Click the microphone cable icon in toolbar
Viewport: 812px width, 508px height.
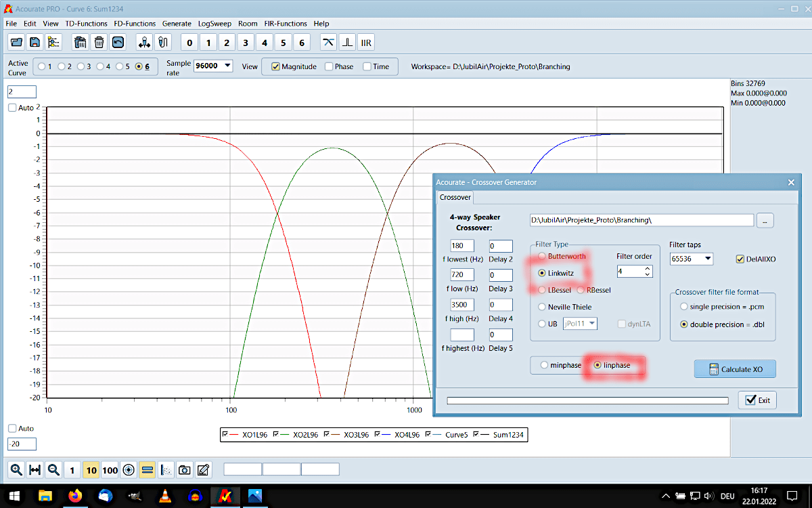[162, 43]
